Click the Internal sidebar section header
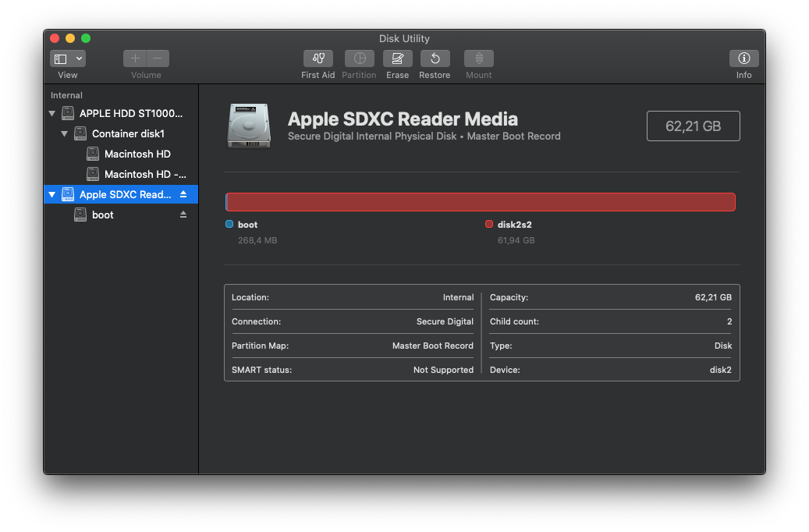809x532 pixels. tap(66, 95)
